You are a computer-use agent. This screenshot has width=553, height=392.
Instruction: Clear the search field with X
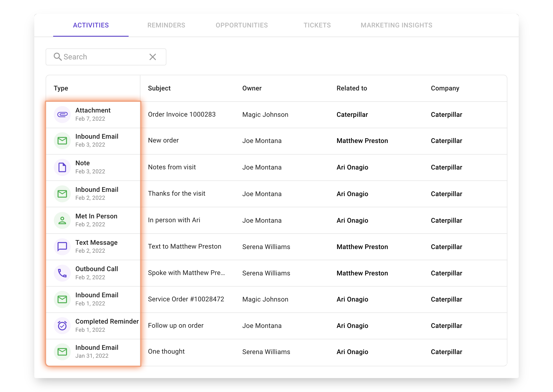coord(153,57)
